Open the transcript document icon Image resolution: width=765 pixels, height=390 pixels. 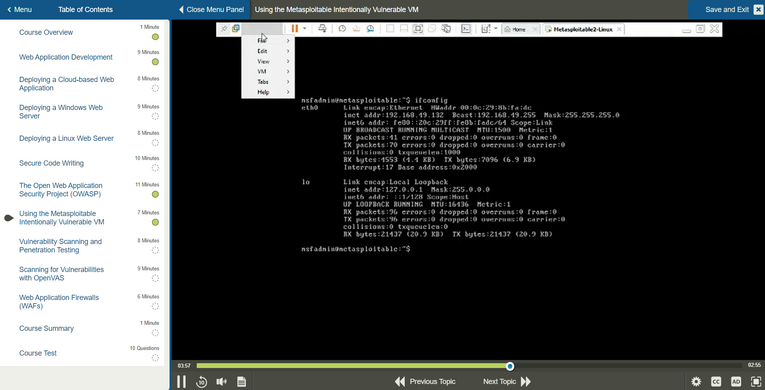241,382
